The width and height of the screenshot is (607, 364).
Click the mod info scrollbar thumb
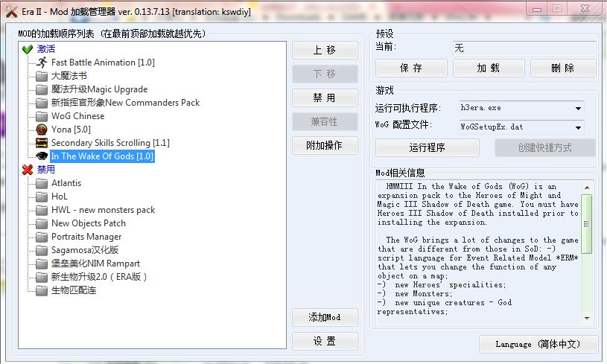pyautogui.click(x=586, y=223)
